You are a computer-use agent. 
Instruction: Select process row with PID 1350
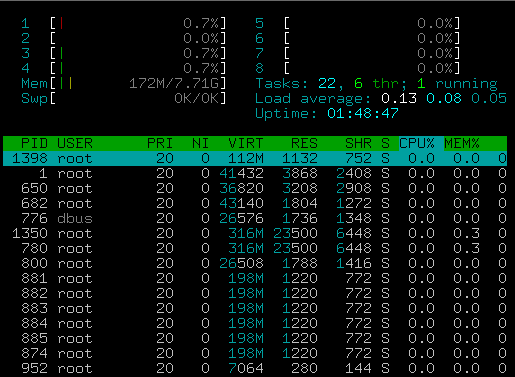(255, 233)
